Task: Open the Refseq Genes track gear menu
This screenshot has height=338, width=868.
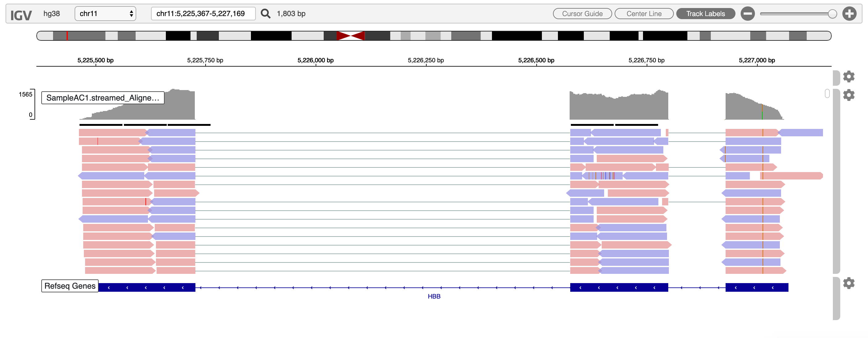Action: pos(849,283)
